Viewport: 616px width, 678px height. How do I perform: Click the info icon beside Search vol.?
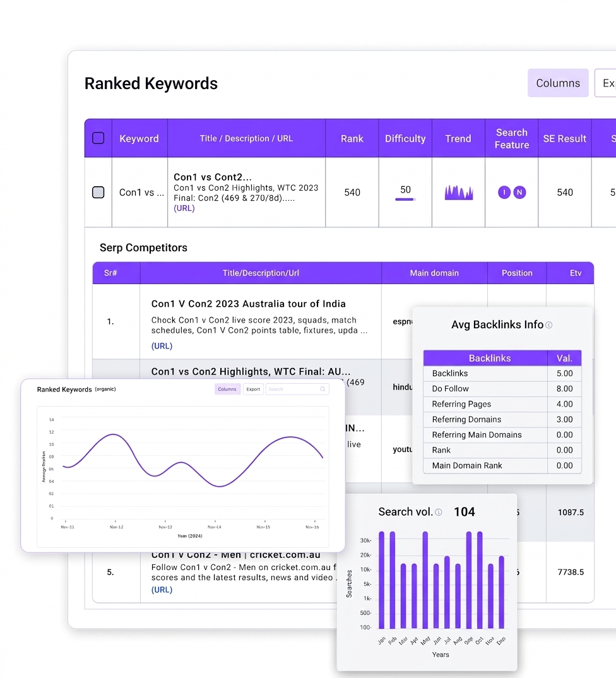click(x=439, y=513)
